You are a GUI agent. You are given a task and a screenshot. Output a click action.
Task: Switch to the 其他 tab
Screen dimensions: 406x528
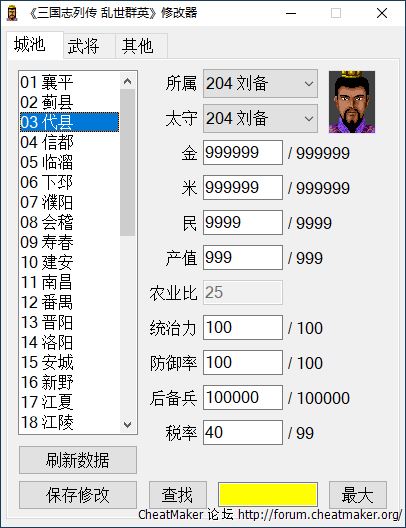[x=141, y=46]
